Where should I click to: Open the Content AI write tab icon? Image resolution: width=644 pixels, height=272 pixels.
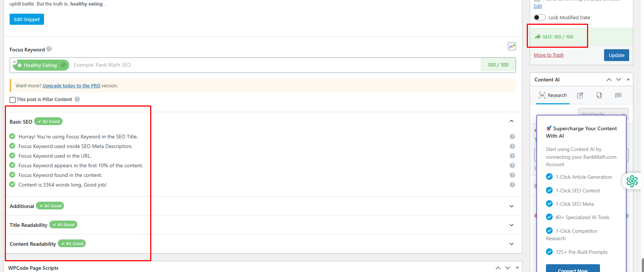coord(580,95)
